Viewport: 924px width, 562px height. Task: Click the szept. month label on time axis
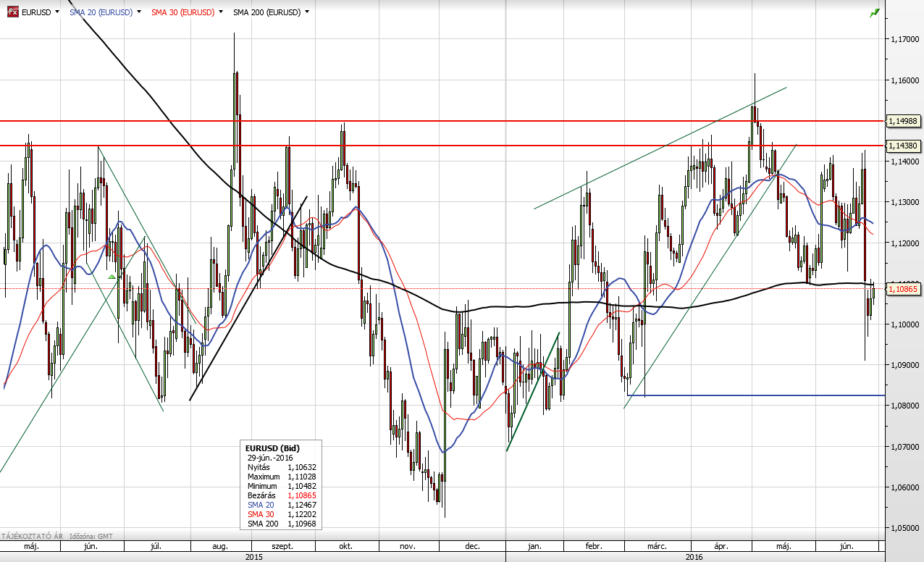click(282, 546)
